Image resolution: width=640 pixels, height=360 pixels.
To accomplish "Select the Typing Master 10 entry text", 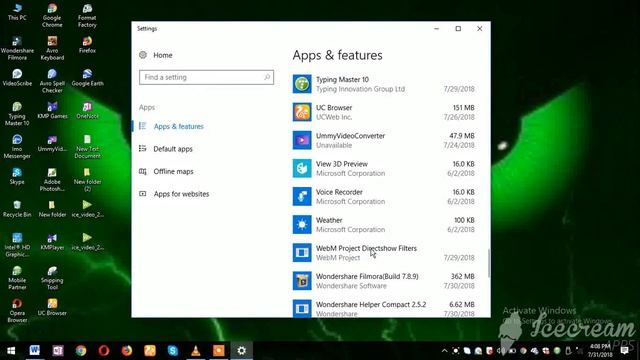I will [342, 80].
